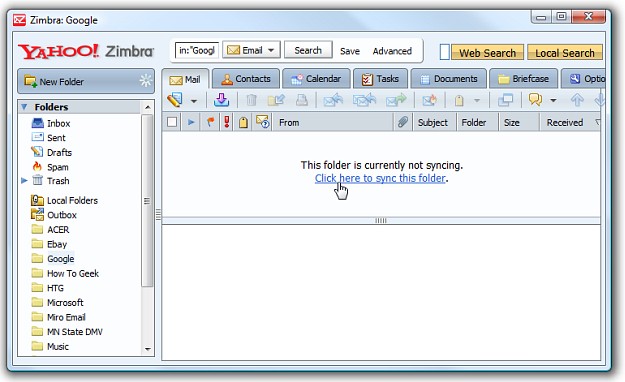
Task: Click the folder list scrollbar up arrow
Action: pos(147,107)
